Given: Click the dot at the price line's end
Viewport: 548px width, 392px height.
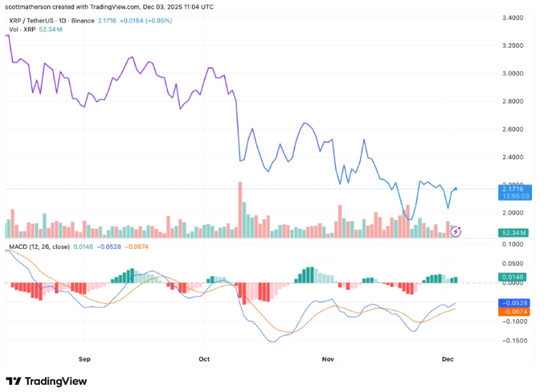Looking at the screenshot, I should pyautogui.click(x=455, y=189).
